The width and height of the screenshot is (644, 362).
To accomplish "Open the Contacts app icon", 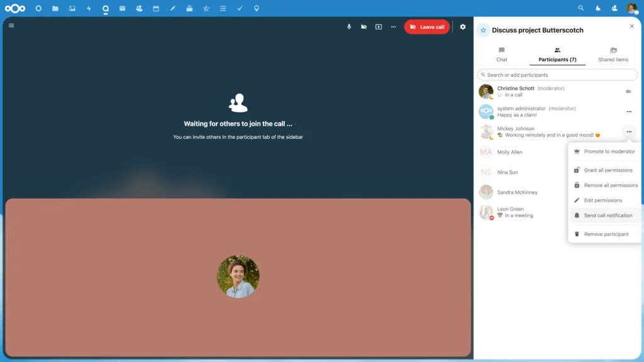I will tap(139, 8).
